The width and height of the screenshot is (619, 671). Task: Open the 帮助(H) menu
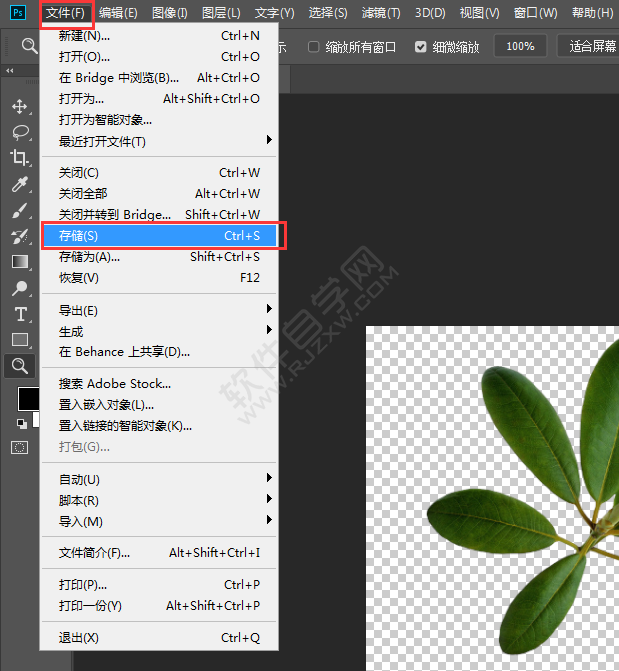pos(592,13)
